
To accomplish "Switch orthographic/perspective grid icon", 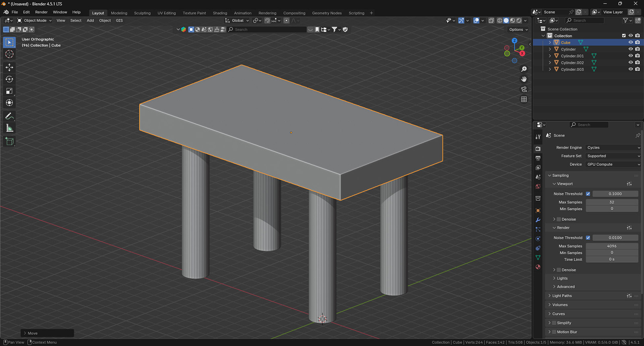I will [524, 99].
